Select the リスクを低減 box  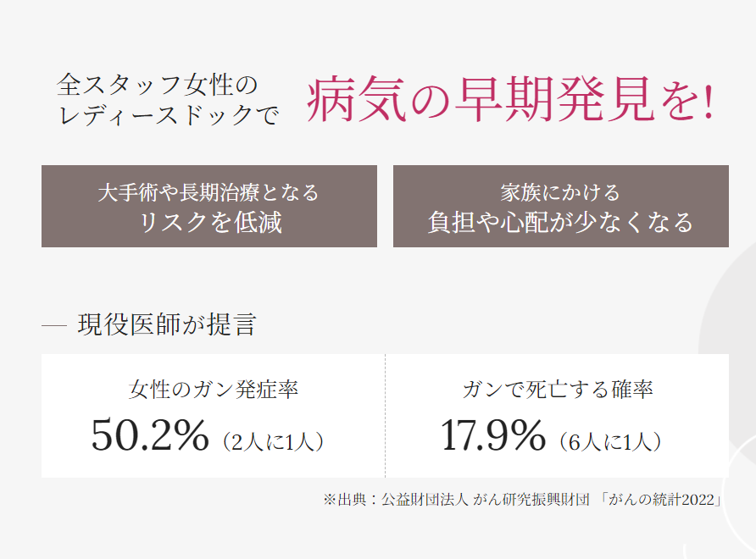(x=209, y=207)
